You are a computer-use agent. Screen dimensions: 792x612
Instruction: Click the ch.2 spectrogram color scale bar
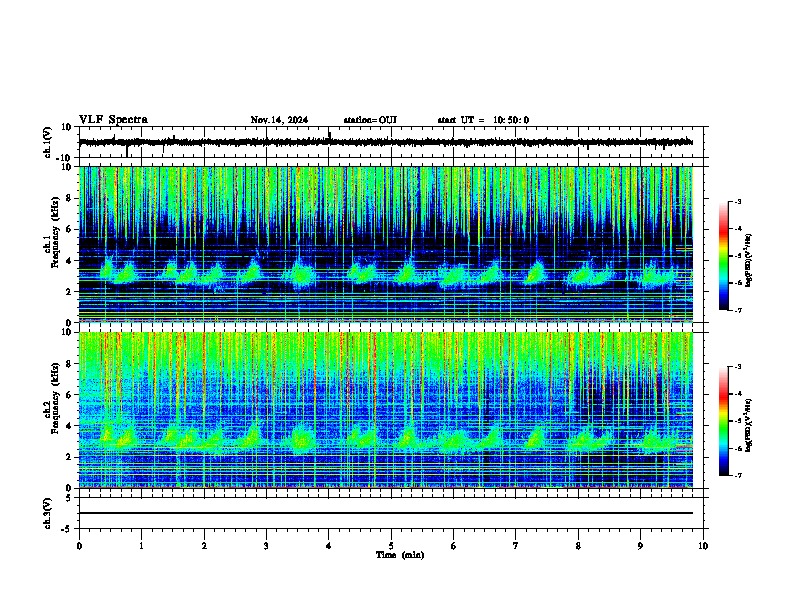coord(724,421)
